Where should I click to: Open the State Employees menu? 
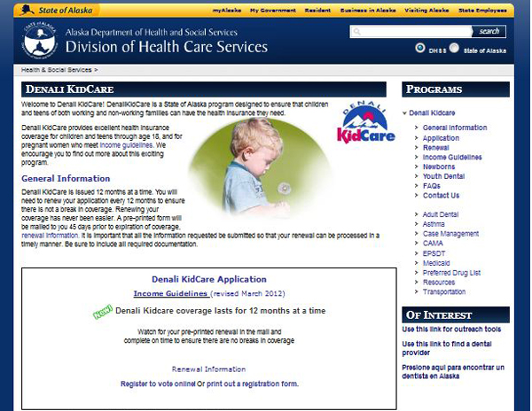(x=482, y=11)
